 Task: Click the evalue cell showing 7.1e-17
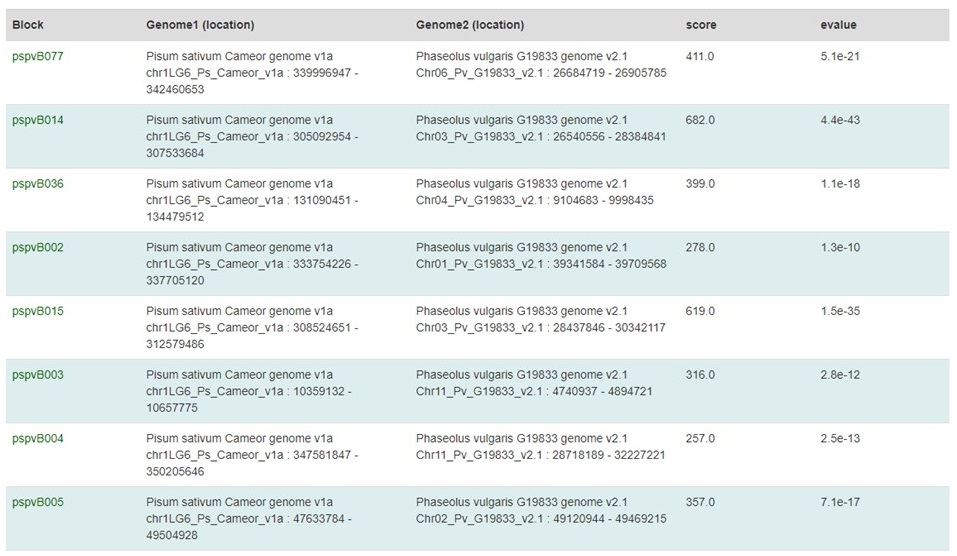pos(840,502)
